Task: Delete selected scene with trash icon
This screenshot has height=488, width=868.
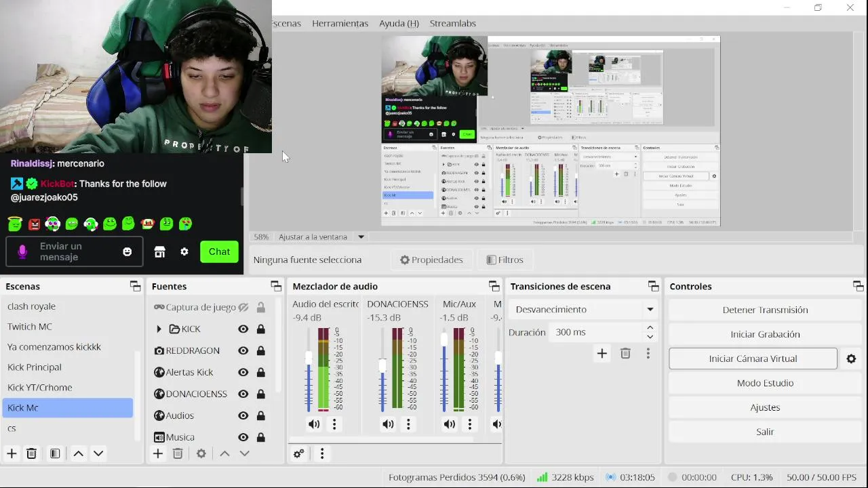Action: [31, 453]
